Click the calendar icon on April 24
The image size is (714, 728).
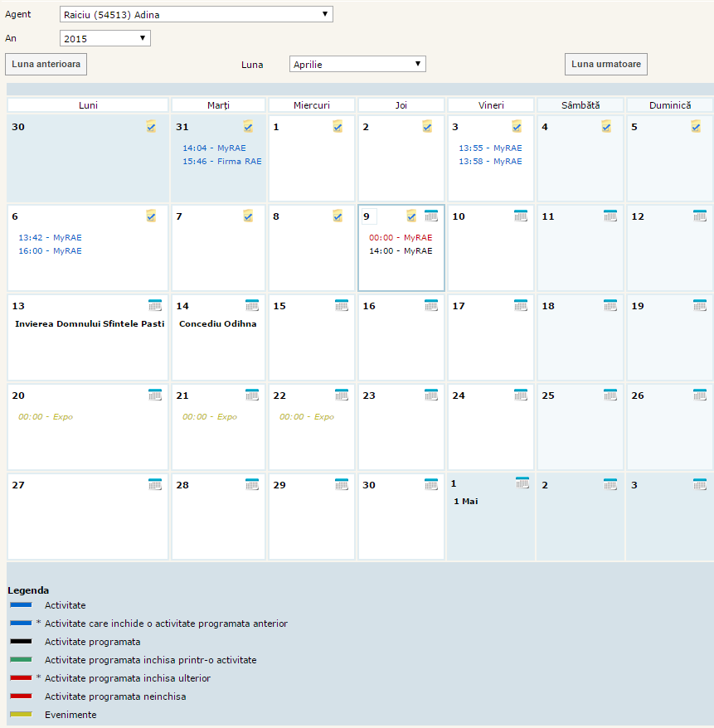pyautogui.click(x=521, y=395)
